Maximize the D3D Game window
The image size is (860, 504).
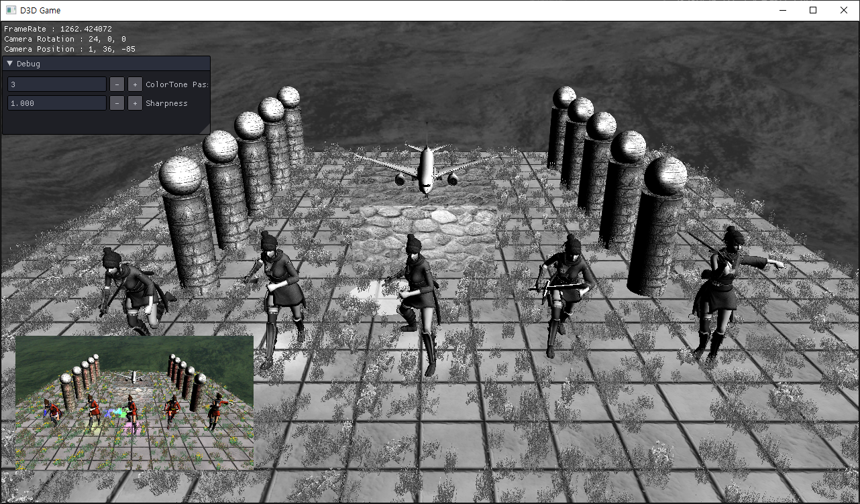tap(813, 10)
